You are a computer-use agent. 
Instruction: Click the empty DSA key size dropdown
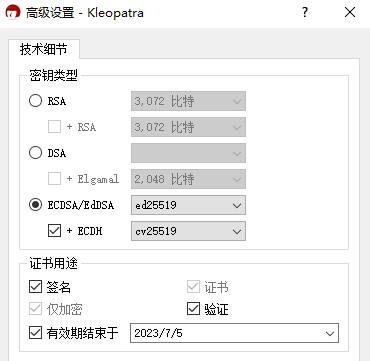(x=188, y=153)
